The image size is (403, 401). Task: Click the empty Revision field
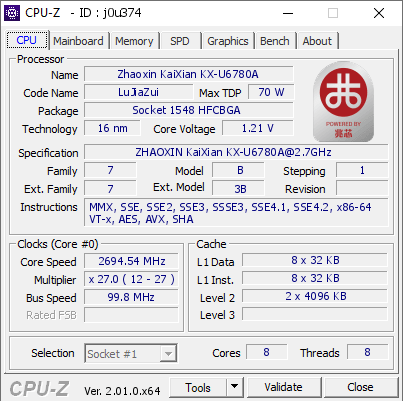(x=362, y=188)
